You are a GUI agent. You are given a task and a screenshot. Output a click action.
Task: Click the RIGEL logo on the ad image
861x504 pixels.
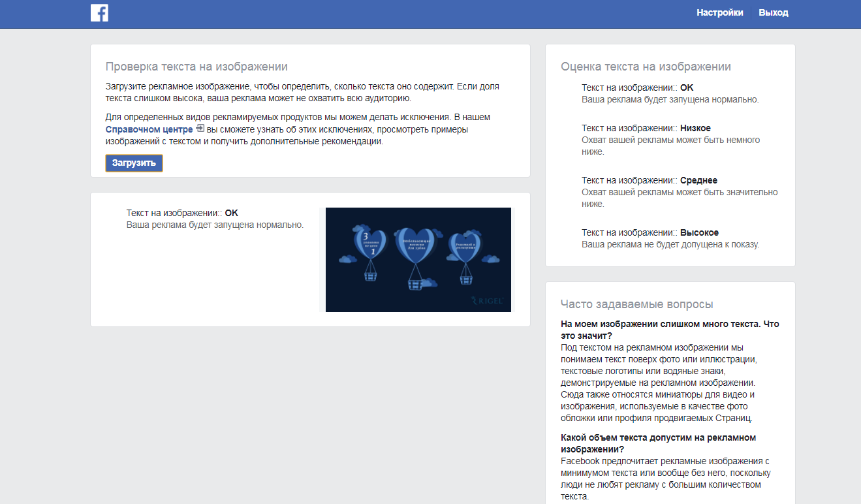pos(486,301)
